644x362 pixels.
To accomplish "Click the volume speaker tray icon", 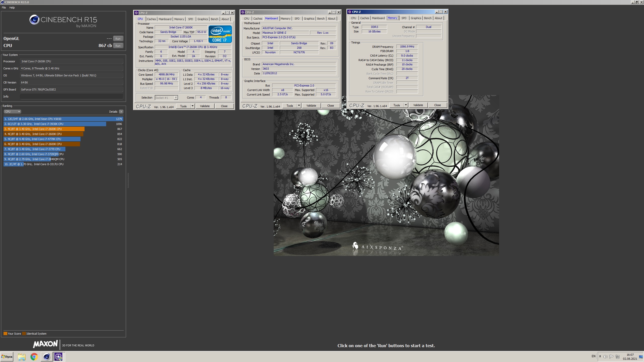I will point(605,357).
